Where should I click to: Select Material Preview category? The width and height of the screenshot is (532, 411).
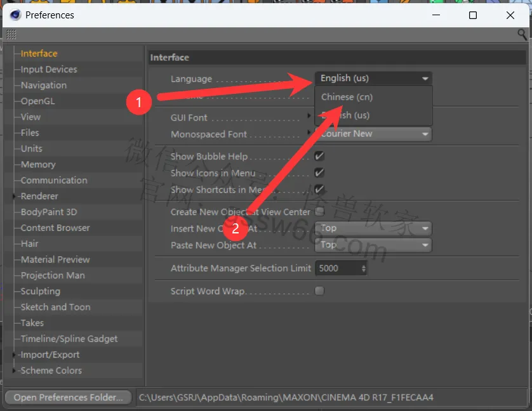coord(55,259)
